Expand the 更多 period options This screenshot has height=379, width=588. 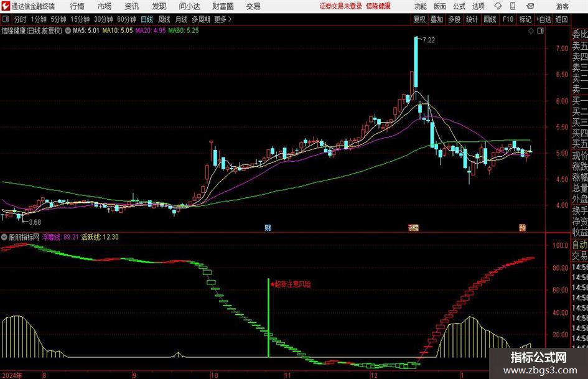223,19
